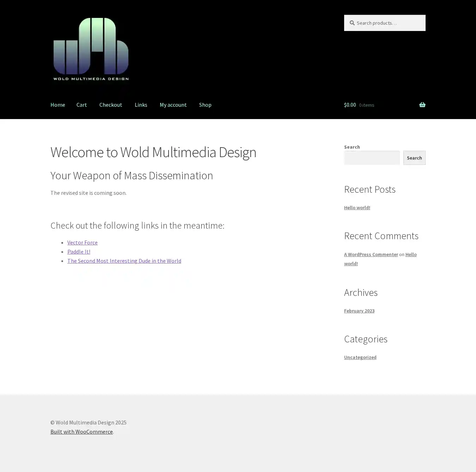476x472 pixels.
Task: Click A WordPress Commenter link
Action: [371, 254]
